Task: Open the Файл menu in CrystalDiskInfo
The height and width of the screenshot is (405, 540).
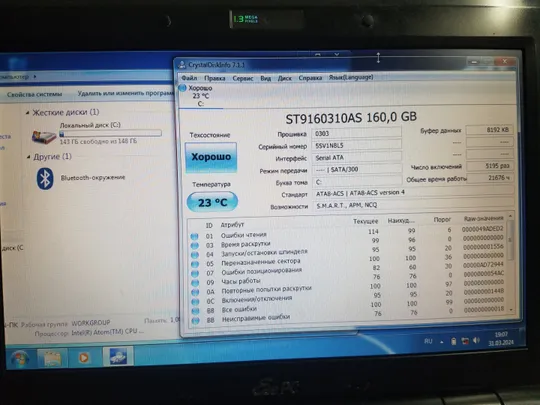Action: click(x=189, y=78)
